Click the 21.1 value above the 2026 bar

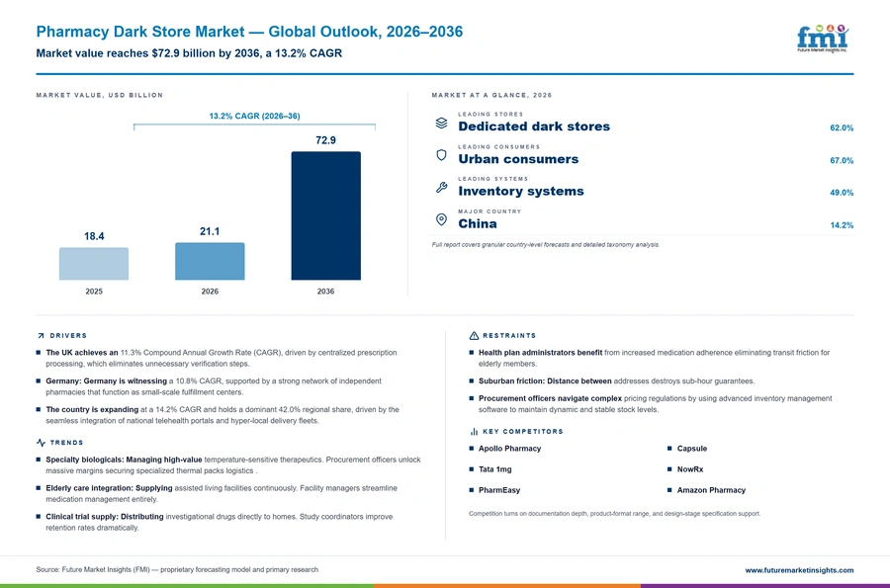tap(210, 231)
